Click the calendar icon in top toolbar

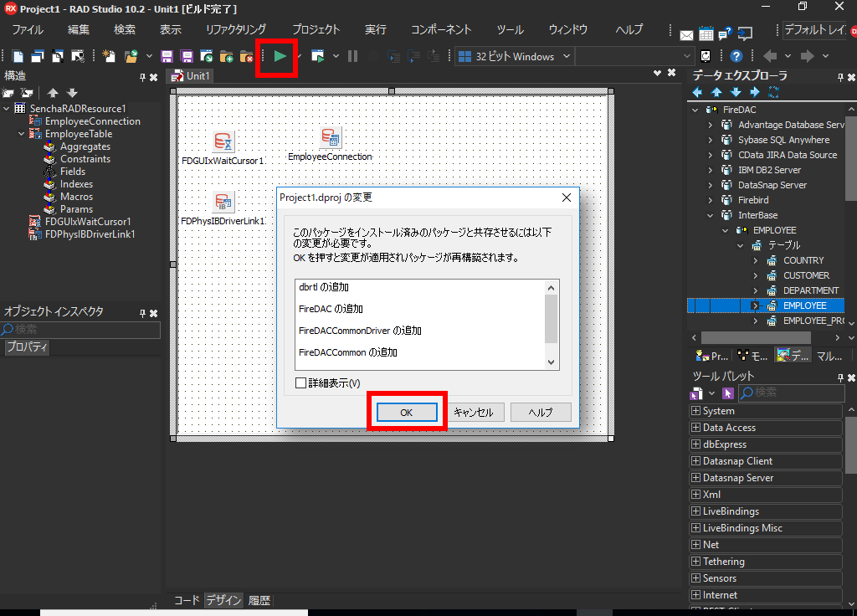pos(706,34)
